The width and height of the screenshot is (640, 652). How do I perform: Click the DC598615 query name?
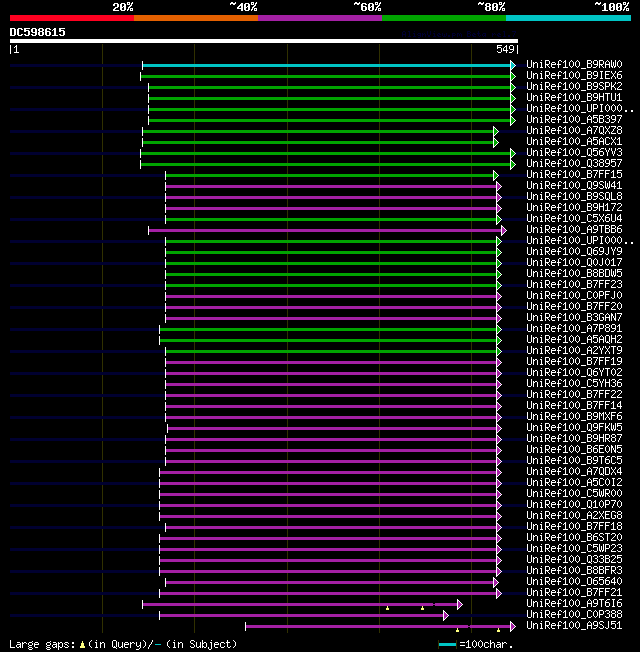click(x=37, y=32)
